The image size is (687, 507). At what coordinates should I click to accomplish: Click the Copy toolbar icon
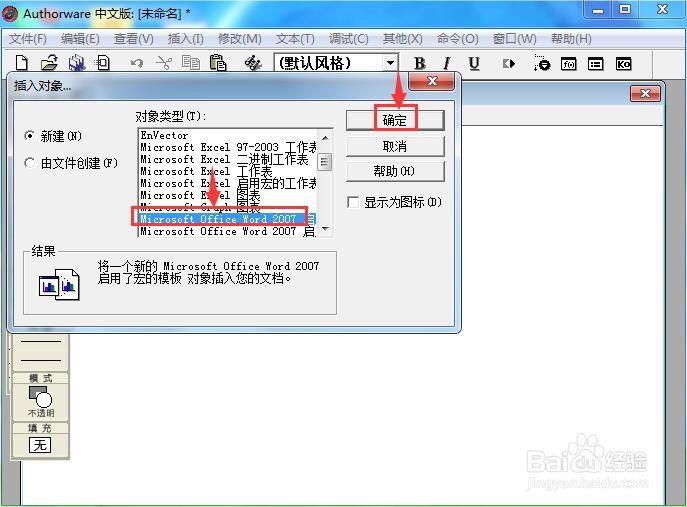[x=191, y=63]
